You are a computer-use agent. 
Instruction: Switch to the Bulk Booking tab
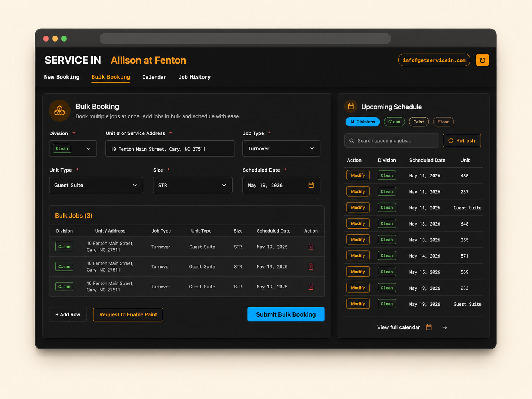tap(111, 77)
